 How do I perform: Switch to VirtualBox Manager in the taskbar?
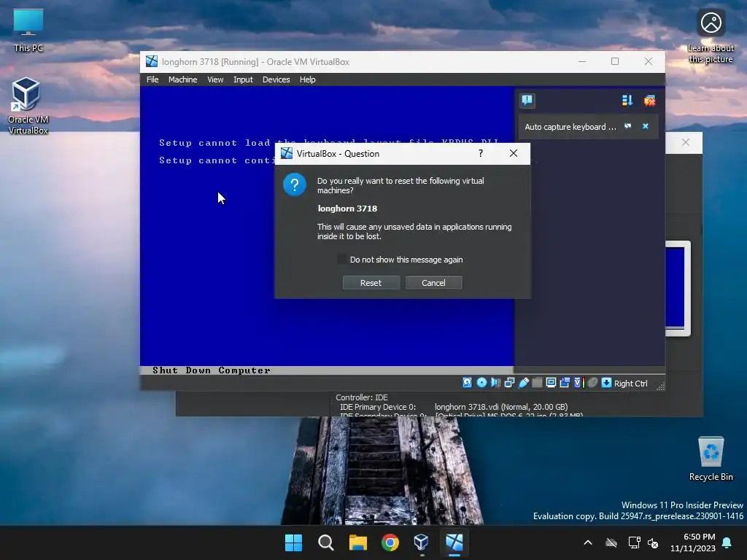[422, 542]
